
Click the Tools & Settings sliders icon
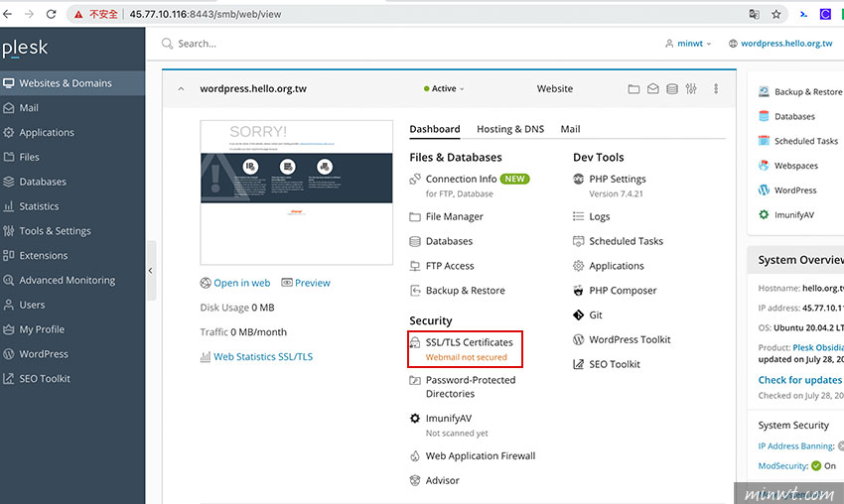pyautogui.click(x=9, y=231)
